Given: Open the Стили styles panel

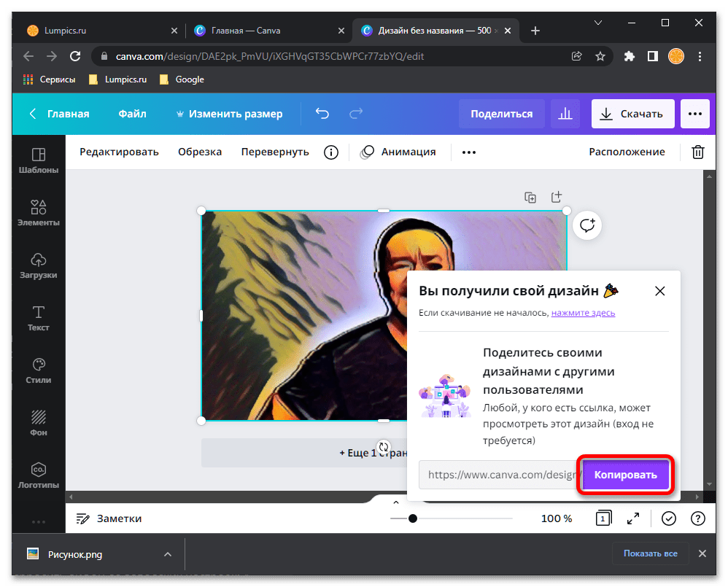Looking at the screenshot, I should tap(39, 370).
